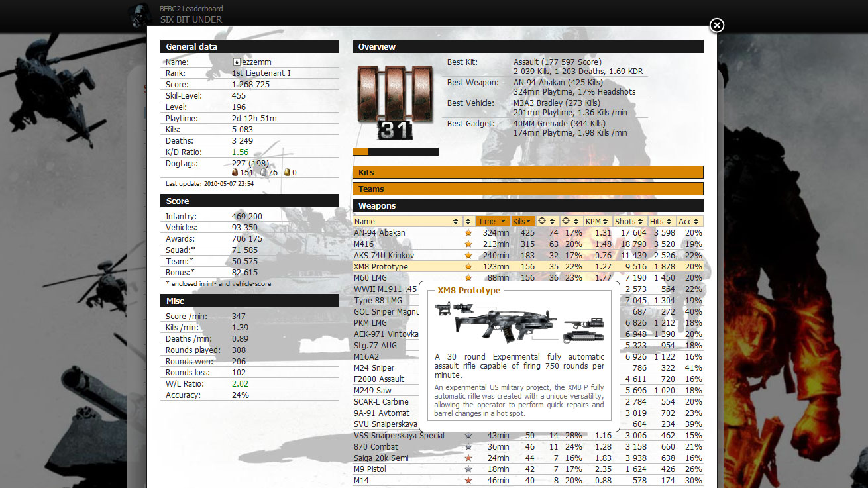Sort weapons by Time column

[492, 221]
